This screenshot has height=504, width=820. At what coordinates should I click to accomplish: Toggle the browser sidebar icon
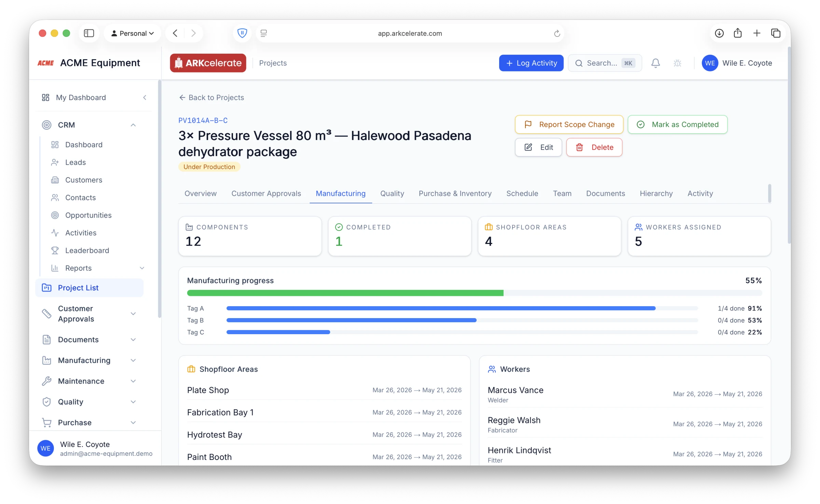[89, 33]
